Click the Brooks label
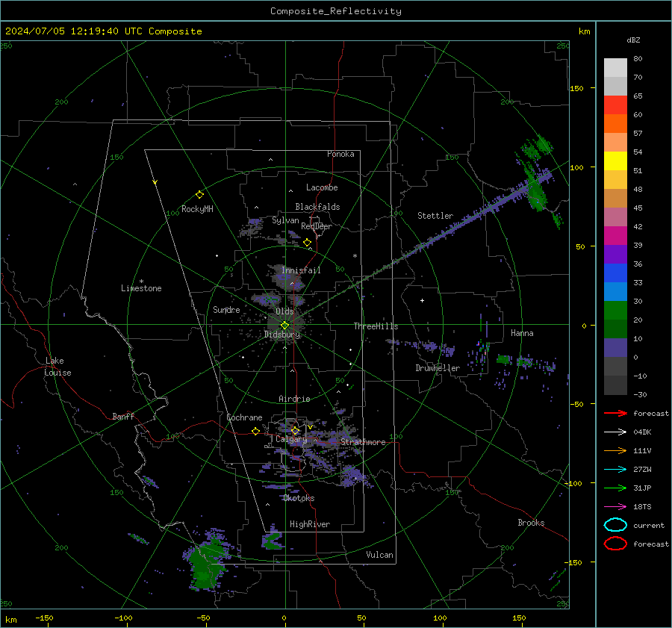This screenshot has width=672, height=628. (531, 523)
